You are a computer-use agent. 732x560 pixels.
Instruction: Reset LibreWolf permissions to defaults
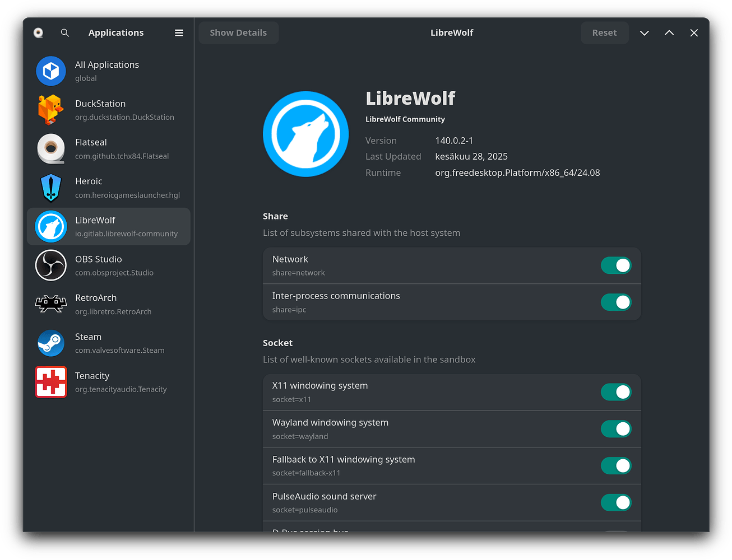pyautogui.click(x=604, y=32)
